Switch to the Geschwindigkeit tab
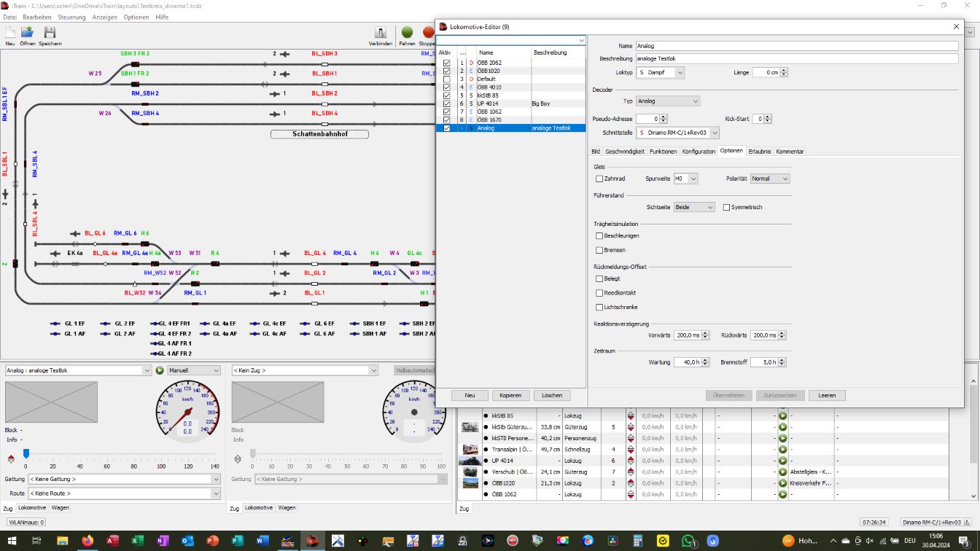 tap(624, 152)
